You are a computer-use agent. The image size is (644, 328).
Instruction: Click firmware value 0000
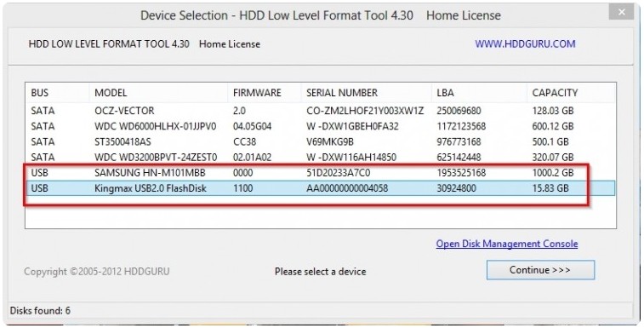242,173
